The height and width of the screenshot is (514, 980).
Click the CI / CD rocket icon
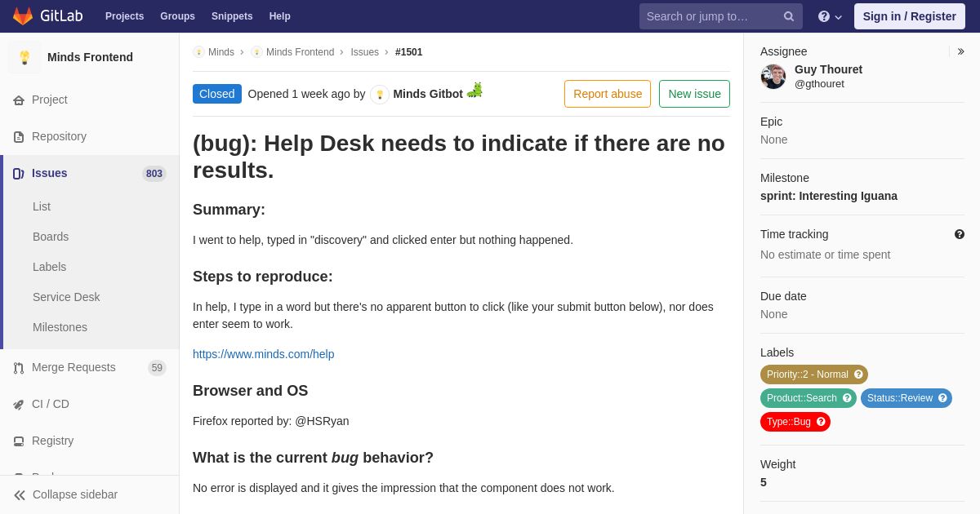(19, 405)
